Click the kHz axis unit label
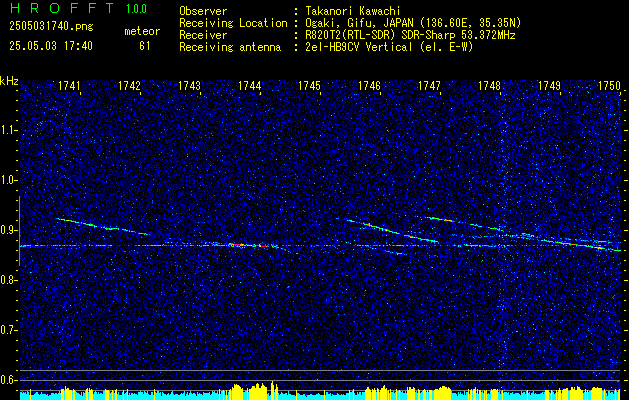 (9, 81)
